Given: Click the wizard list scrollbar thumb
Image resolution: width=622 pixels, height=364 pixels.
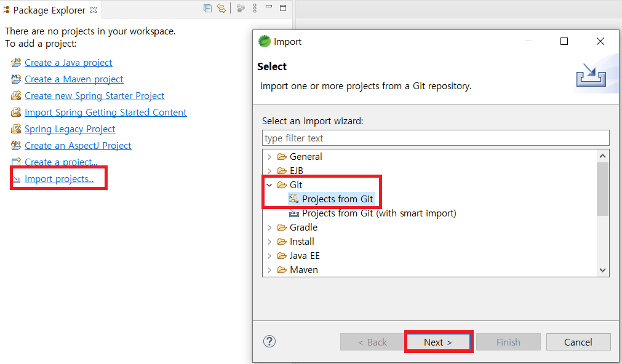Looking at the screenshot, I should (602, 189).
